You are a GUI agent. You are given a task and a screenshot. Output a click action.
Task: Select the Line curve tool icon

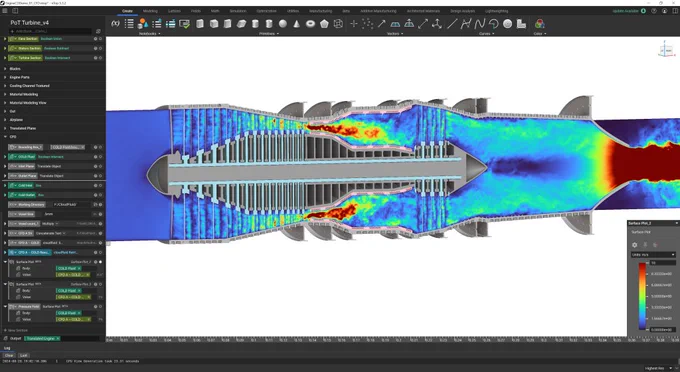[x=452, y=24]
